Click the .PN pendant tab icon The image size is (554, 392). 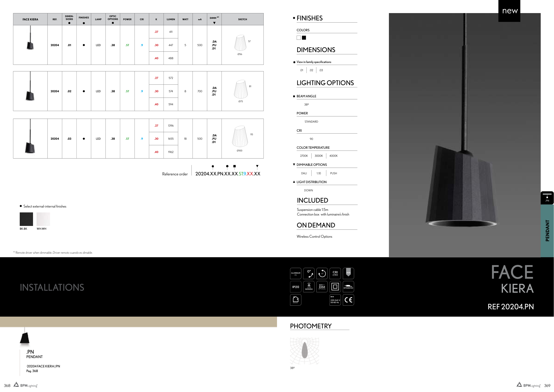click(547, 198)
